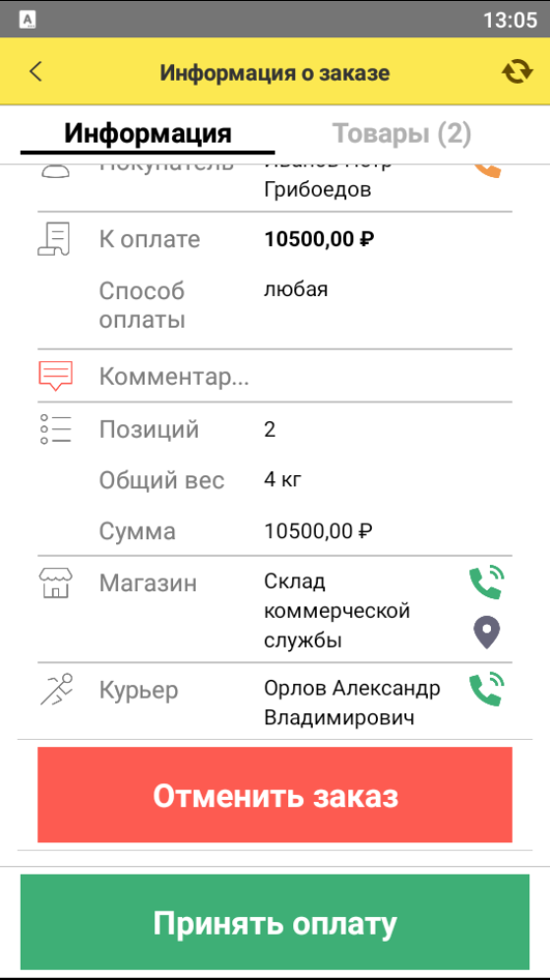Viewport: 550px width, 980px height.
Task: Tap the red comment bubble icon
Action: click(x=56, y=376)
